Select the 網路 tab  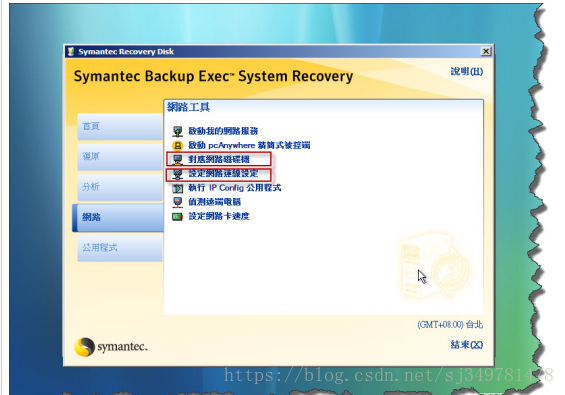(x=118, y=218)
